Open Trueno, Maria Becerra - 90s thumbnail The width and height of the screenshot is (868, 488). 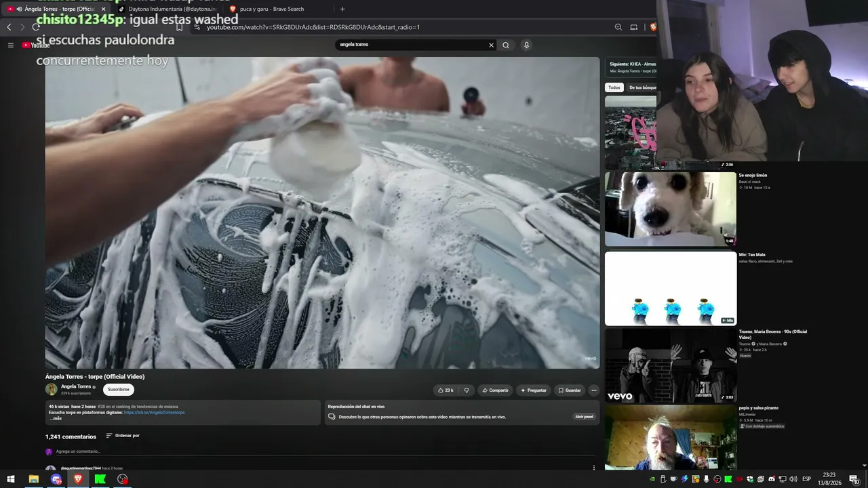(670, 366)
